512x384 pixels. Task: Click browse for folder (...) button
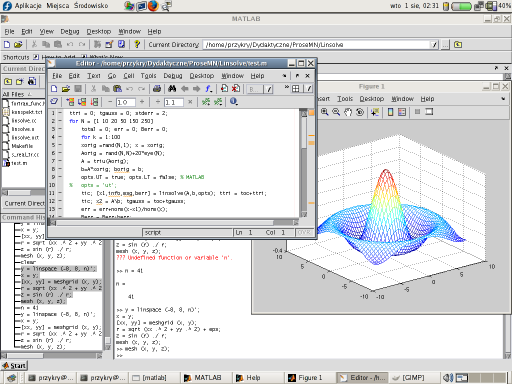[445, 45]
